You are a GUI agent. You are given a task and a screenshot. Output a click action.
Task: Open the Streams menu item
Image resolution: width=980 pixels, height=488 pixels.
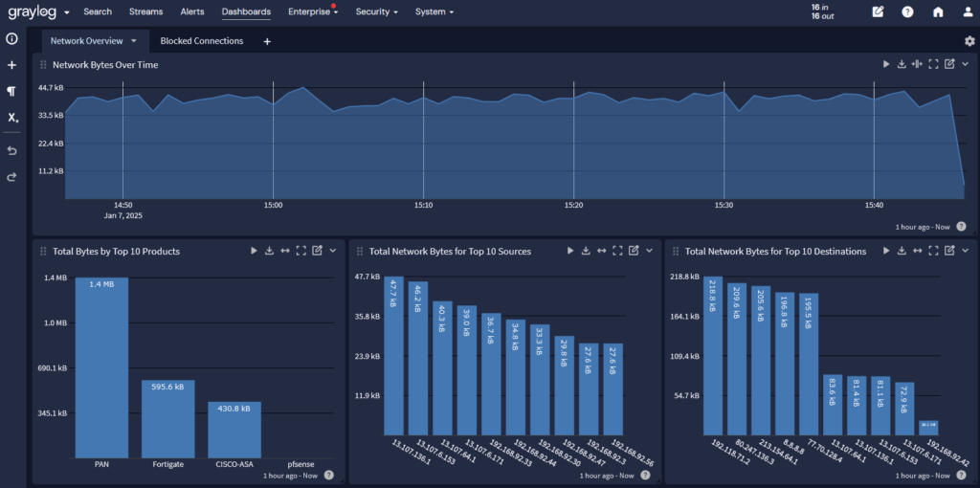pyautogui.click(x=145, y=12)
